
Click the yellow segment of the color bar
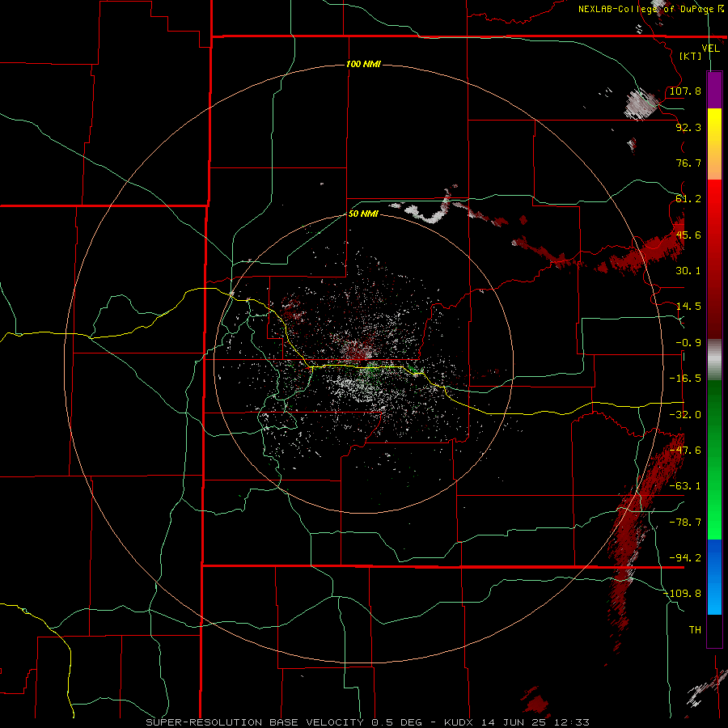click(x=714, y=144)
